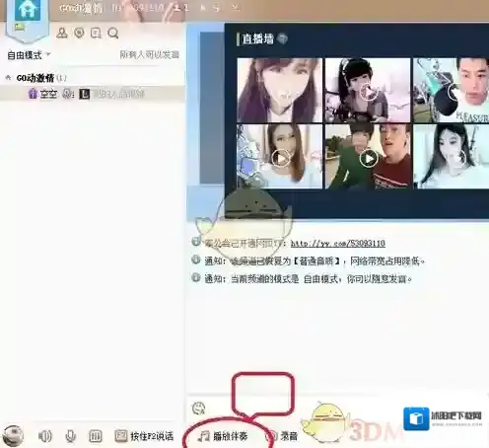Open the emoji picker in chat box
The height and width of the screenshot is (448, 489).
(x=198, y=409)
